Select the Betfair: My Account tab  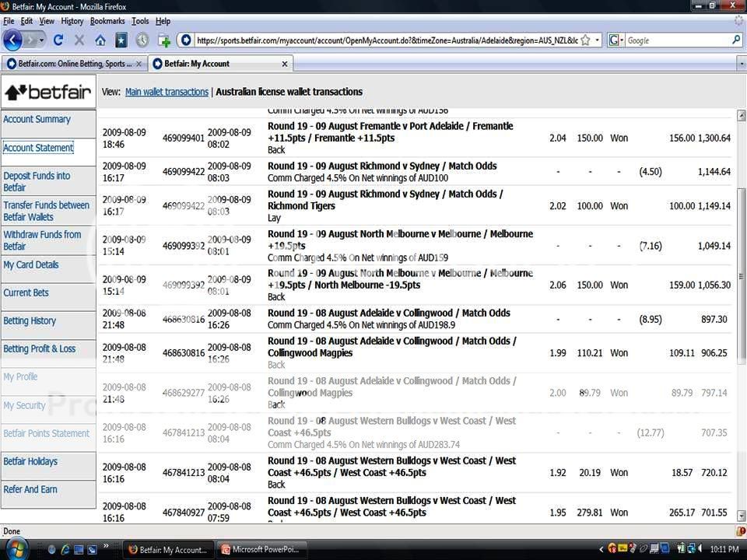pos(220,63)
